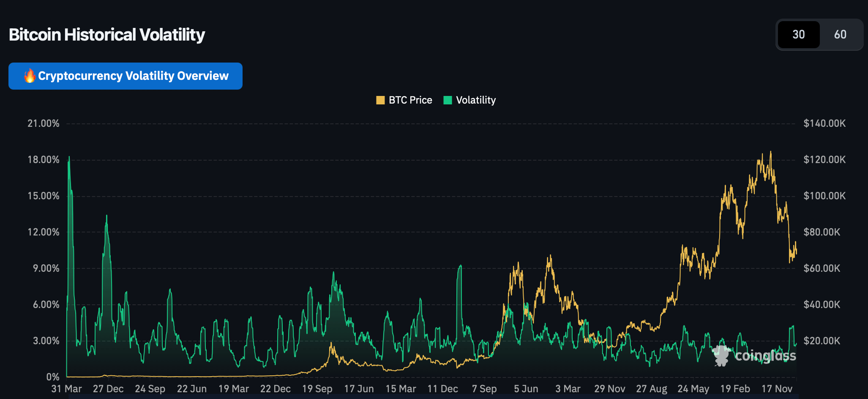
Task: Click the $120.00K price axis label
Action: point(824,160)
